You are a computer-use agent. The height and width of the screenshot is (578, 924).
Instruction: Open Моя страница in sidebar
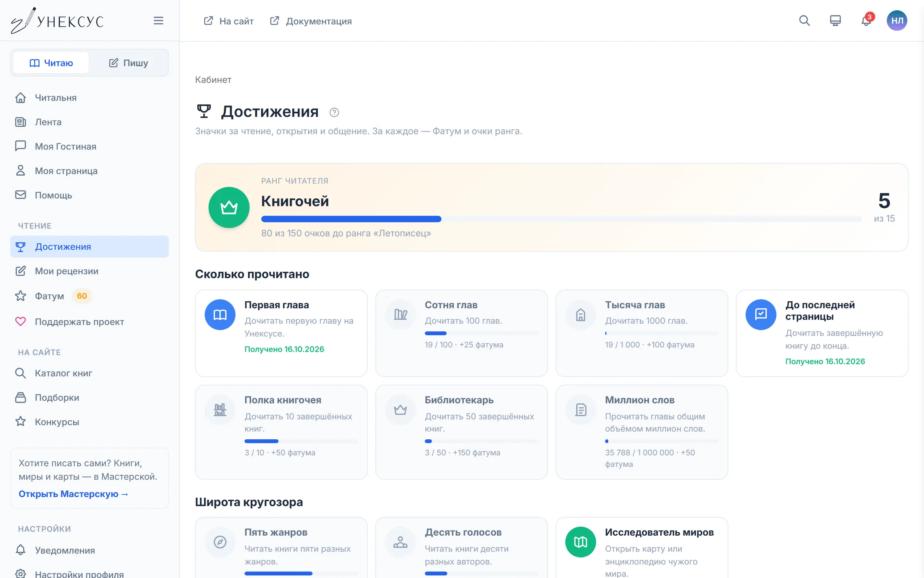click(89, 170)
